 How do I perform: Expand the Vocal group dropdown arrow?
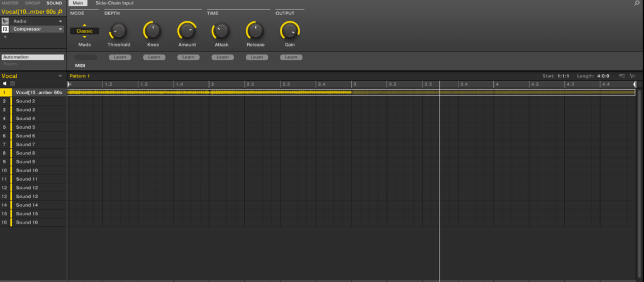point(60,76)
